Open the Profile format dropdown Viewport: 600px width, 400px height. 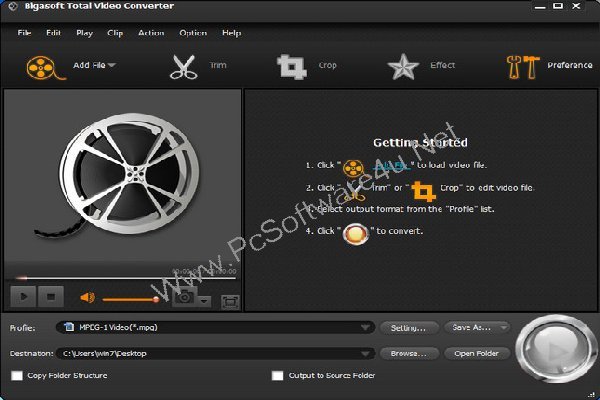click(x=365, y=328)
